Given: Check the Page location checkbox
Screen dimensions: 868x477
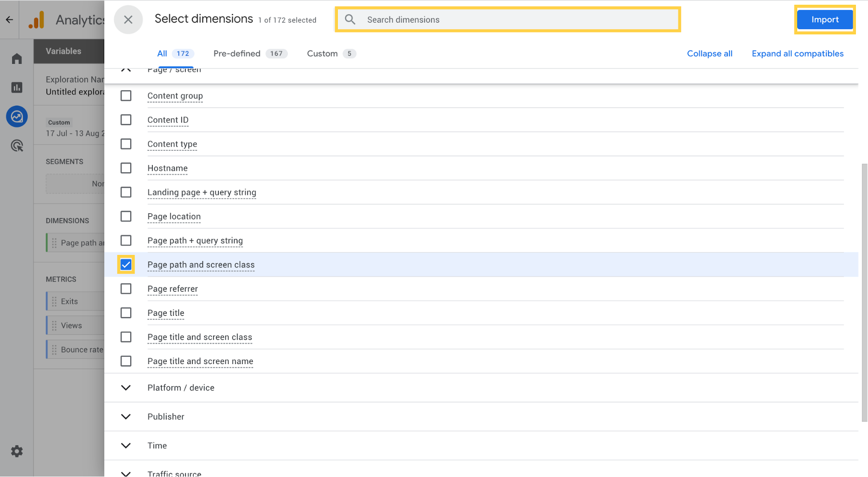Looking at the screenshot, I should pyautogui.click(x=126, y=216).
